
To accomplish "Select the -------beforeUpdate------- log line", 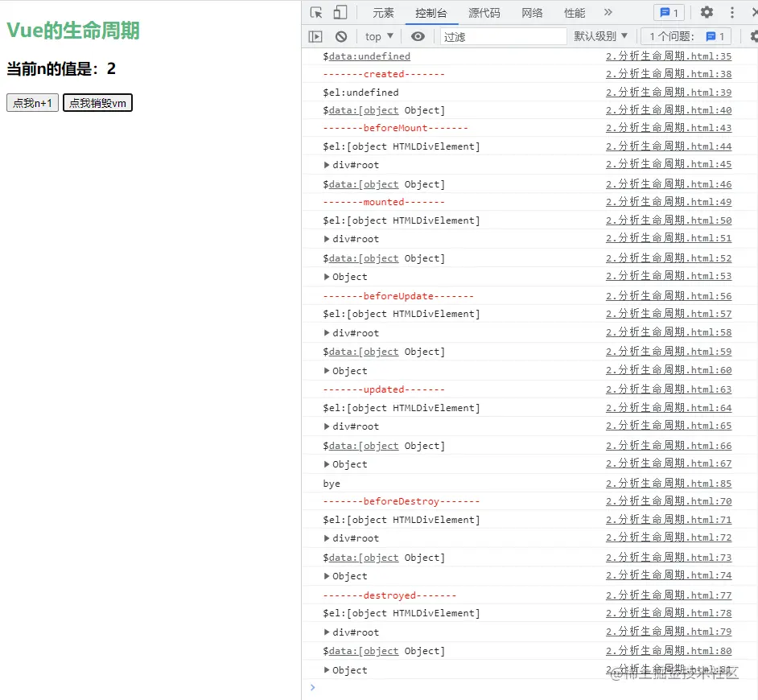I will pyautogui.click(x=398, y=296).
